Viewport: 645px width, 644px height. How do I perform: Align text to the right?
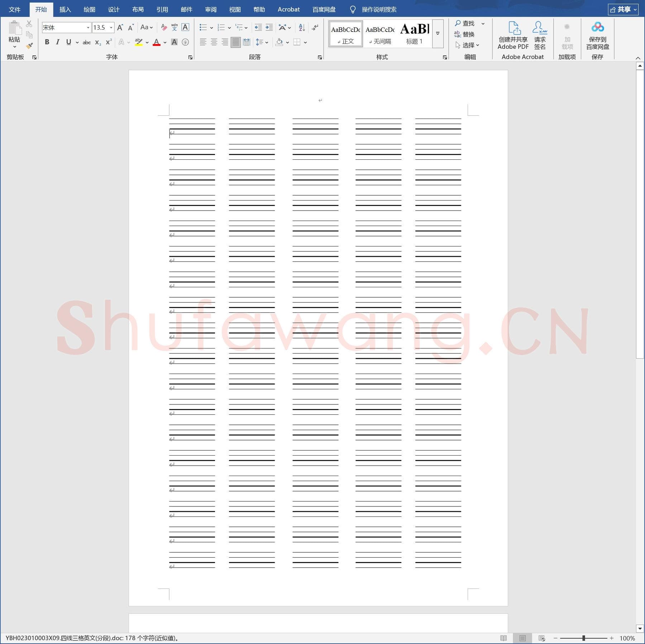coord(225,42)
